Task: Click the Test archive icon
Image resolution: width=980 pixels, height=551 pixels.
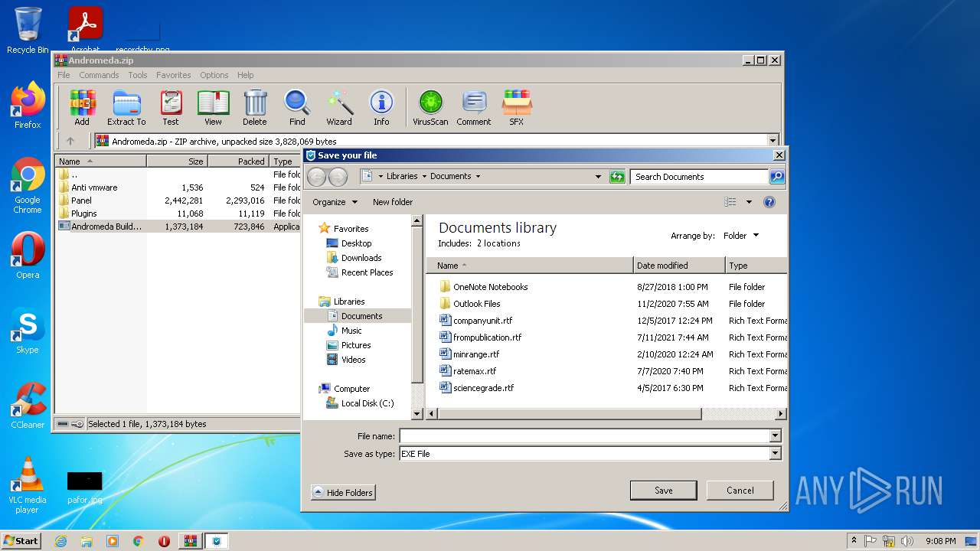Action: 171,107
